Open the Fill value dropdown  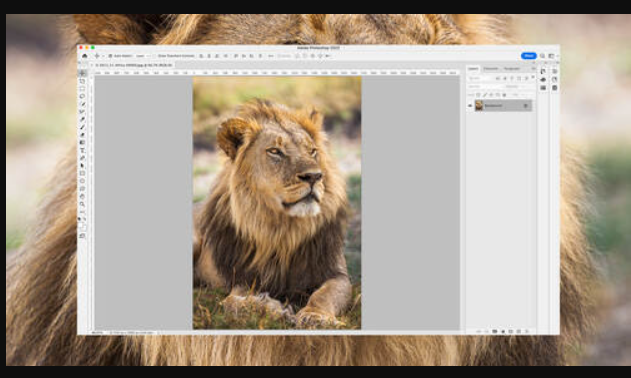click(x=523, y=95)
